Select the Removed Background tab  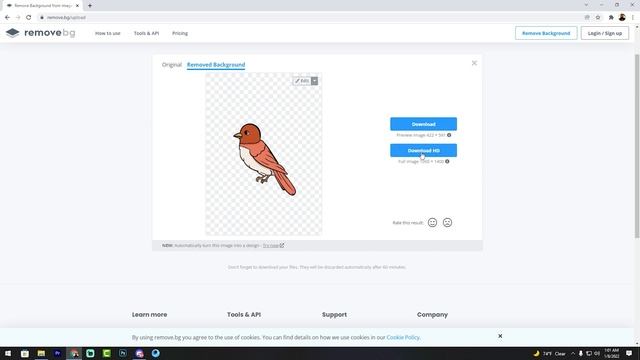point(216,65)
